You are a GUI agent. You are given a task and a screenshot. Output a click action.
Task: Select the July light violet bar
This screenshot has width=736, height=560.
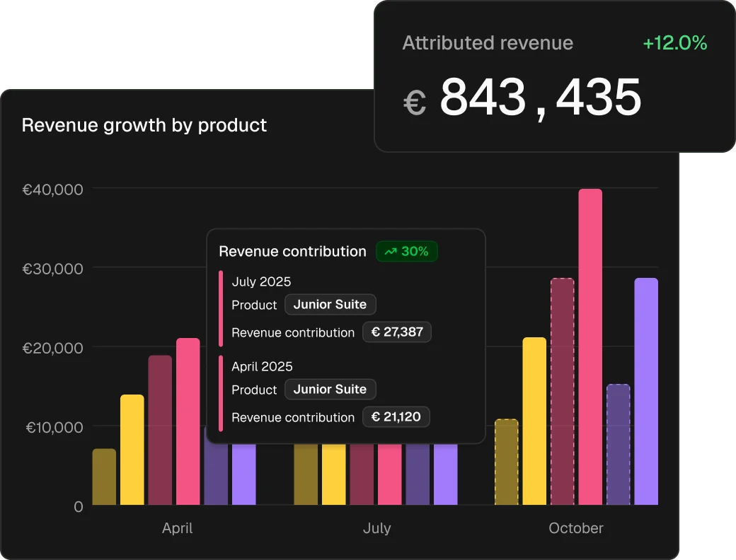click(x=445, y=474)
